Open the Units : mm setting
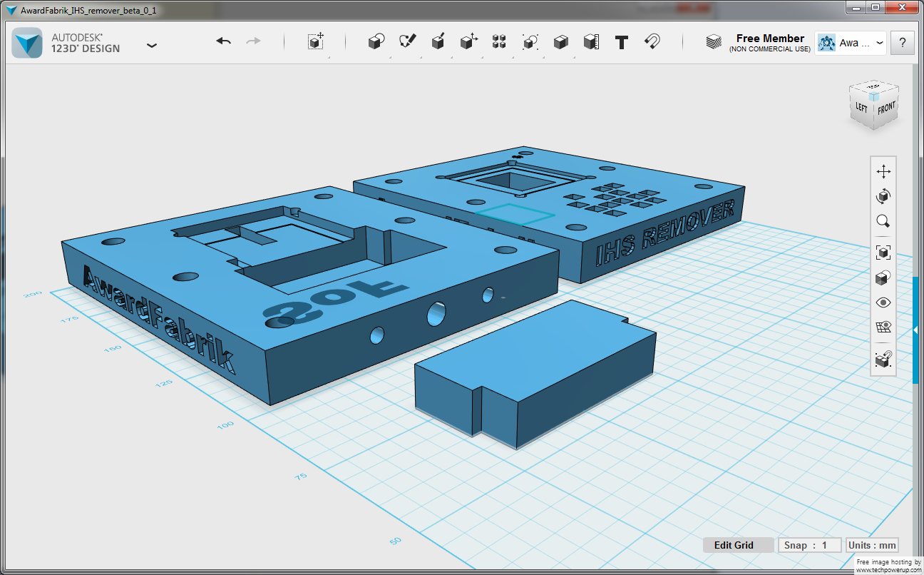This screenshot has height=575, width=924. [871, 545]
